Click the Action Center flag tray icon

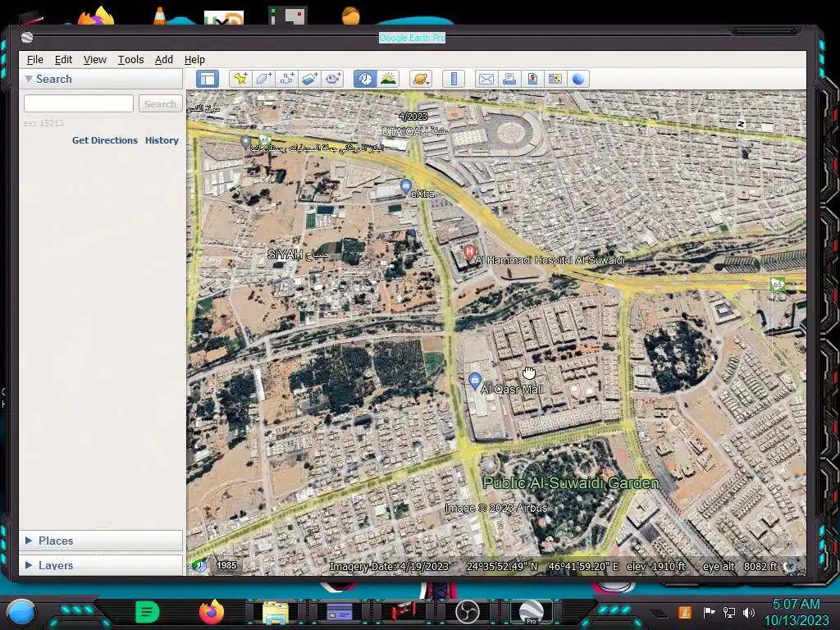point(709,612)
